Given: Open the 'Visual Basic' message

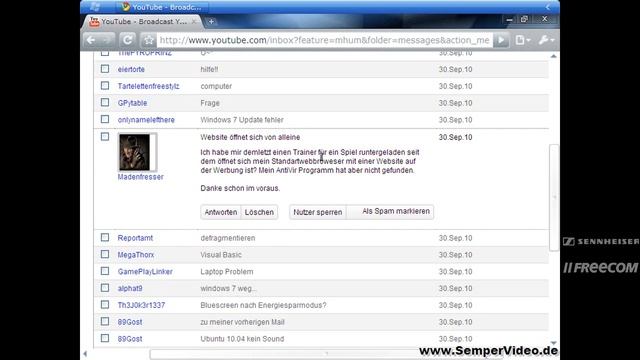Looking at the screenshot, I should 221,255.
